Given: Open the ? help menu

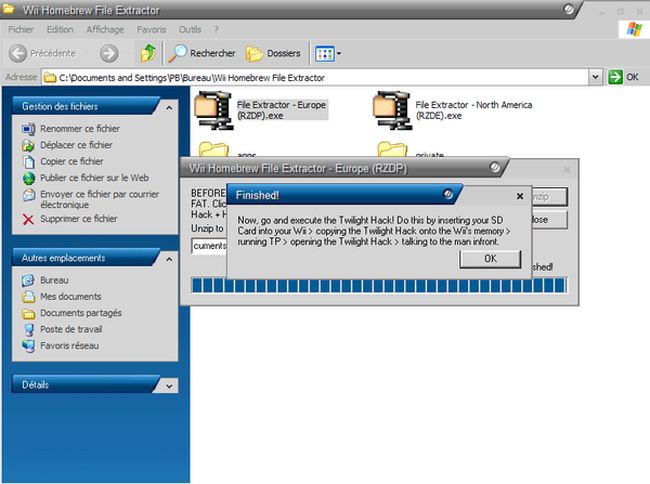Looking at the screenshot, I should [x=216, y=29].
